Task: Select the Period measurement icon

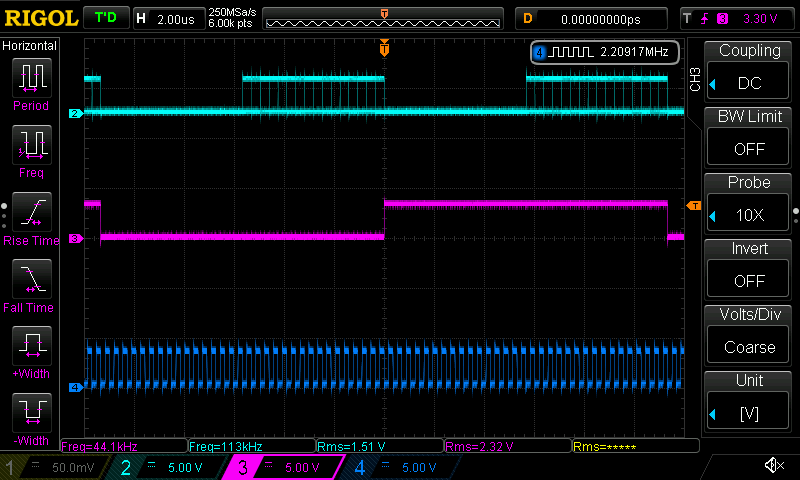Action: coord(32,78)
